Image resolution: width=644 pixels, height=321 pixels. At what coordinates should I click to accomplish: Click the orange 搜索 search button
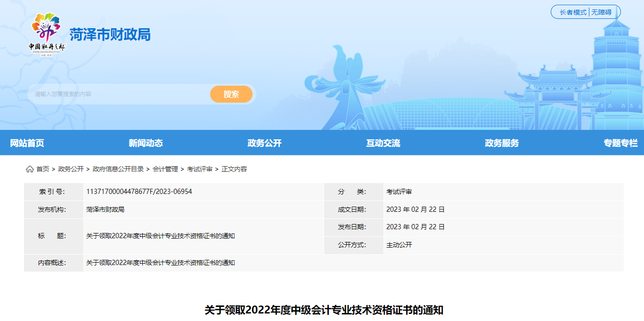231,94
